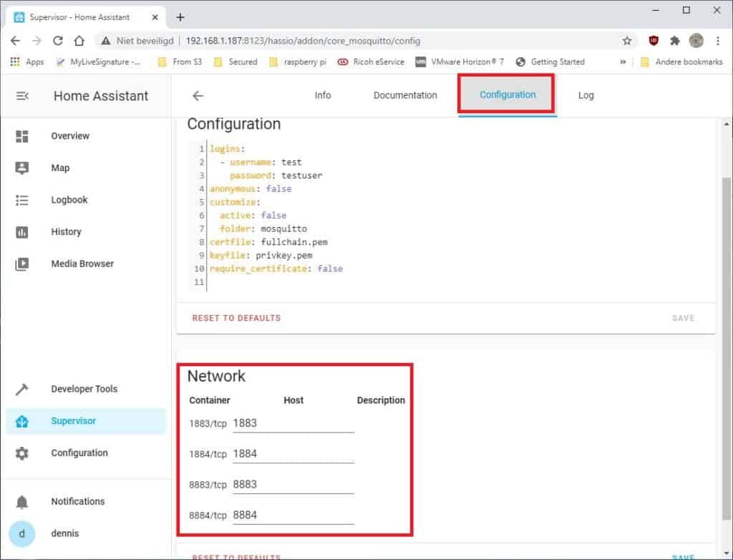
Task: Click the 'require_certificate: false' line
Action: (x=276, y=269)
